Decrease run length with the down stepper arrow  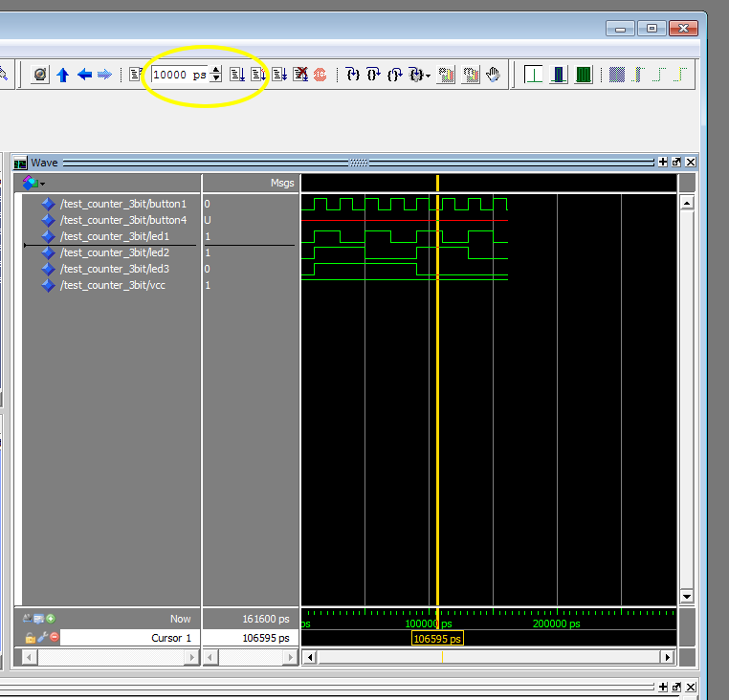(215, 78)
